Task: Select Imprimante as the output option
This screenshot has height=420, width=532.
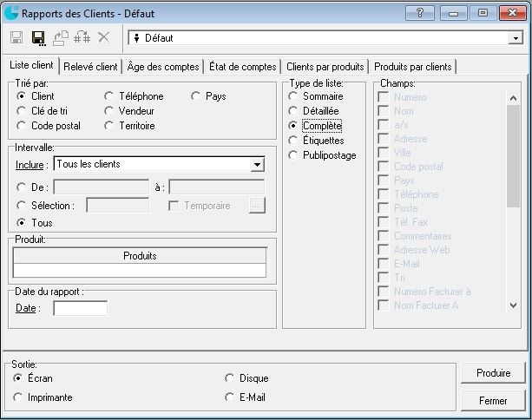Action: (x=19, y=397)
